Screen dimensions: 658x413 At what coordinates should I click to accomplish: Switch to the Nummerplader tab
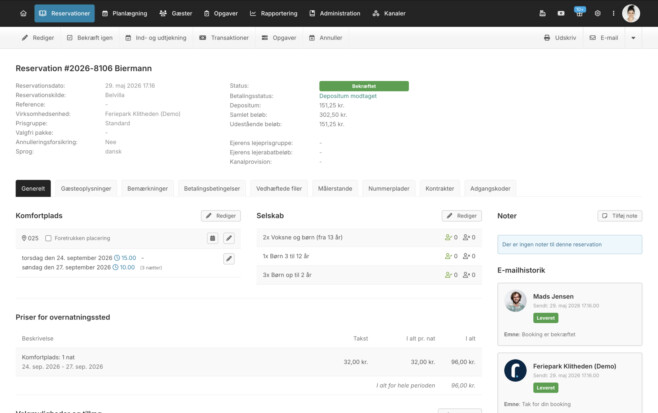(x=389, y=188)
